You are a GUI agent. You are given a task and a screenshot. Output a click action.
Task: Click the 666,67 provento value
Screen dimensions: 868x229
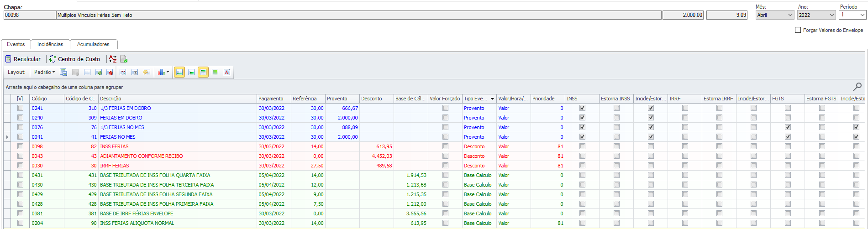(x=350, y=108)
